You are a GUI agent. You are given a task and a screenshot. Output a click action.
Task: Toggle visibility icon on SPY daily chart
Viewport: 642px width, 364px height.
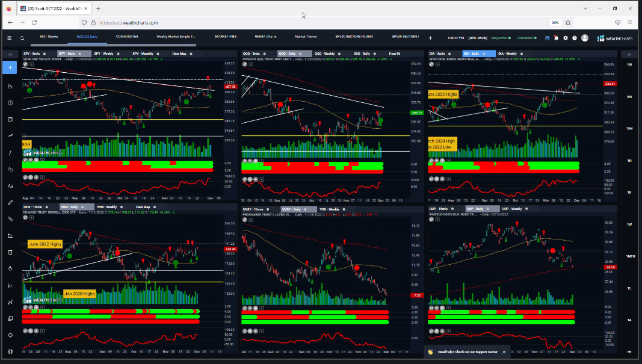click(x=25, y=64)
